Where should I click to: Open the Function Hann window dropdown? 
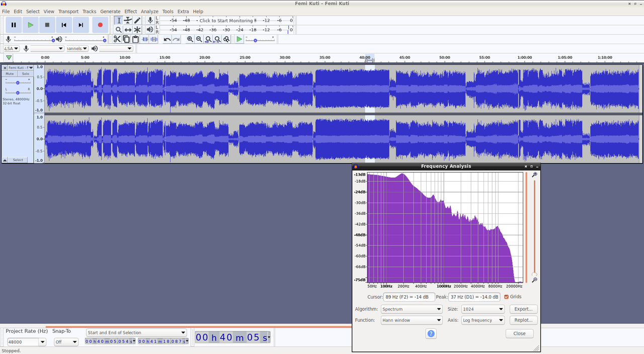pyautogui.click(x=412, y=320)
